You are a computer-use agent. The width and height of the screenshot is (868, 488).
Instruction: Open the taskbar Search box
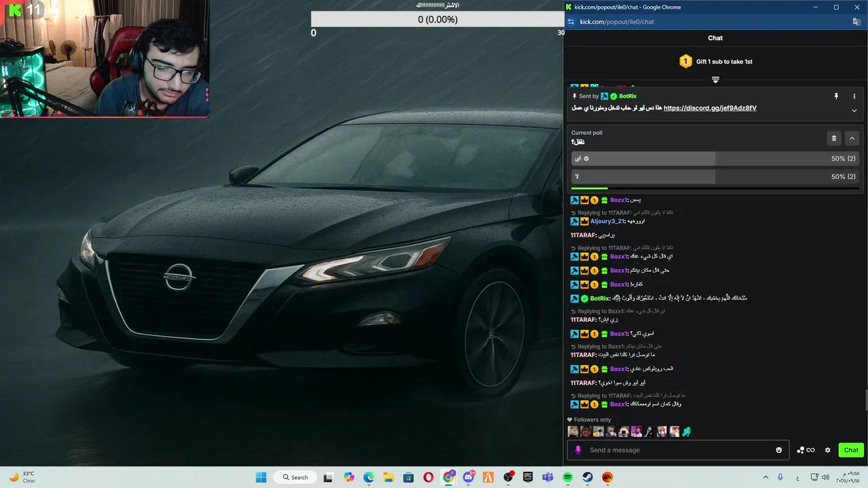click(x=296, y=477)
